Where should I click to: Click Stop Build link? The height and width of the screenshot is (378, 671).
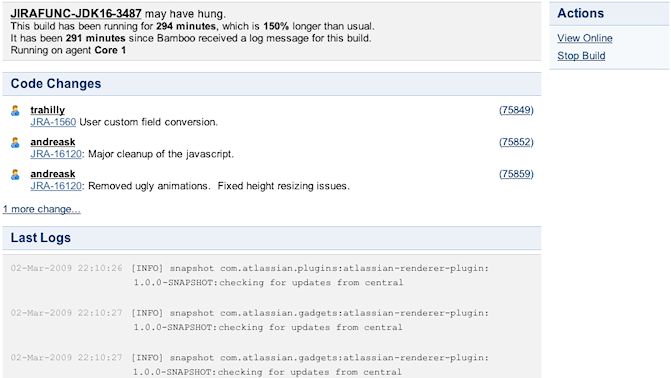coord(581,56)
